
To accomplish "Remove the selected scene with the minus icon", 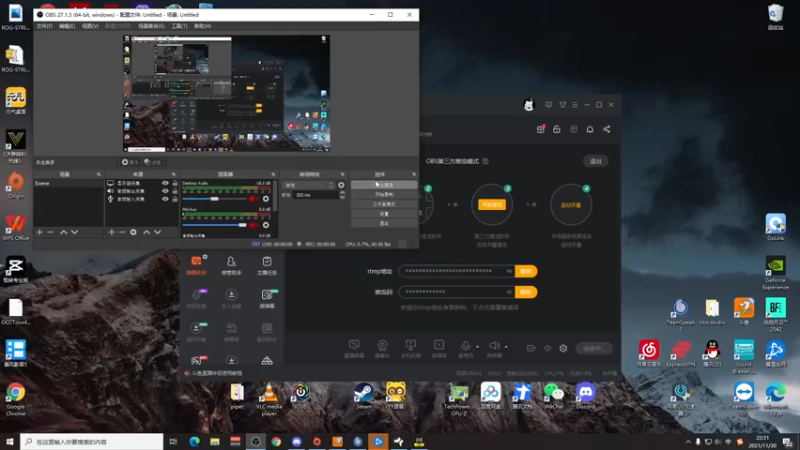I will tap(51, 232).
